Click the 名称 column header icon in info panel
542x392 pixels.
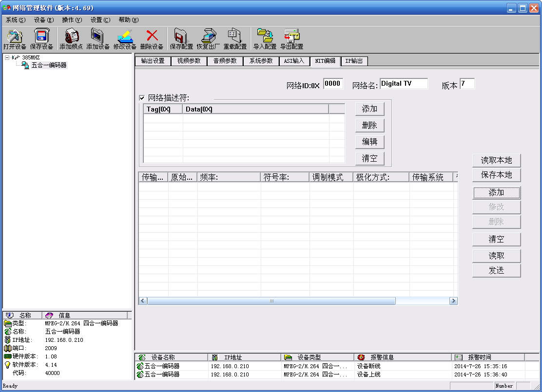tap(10, 316)
